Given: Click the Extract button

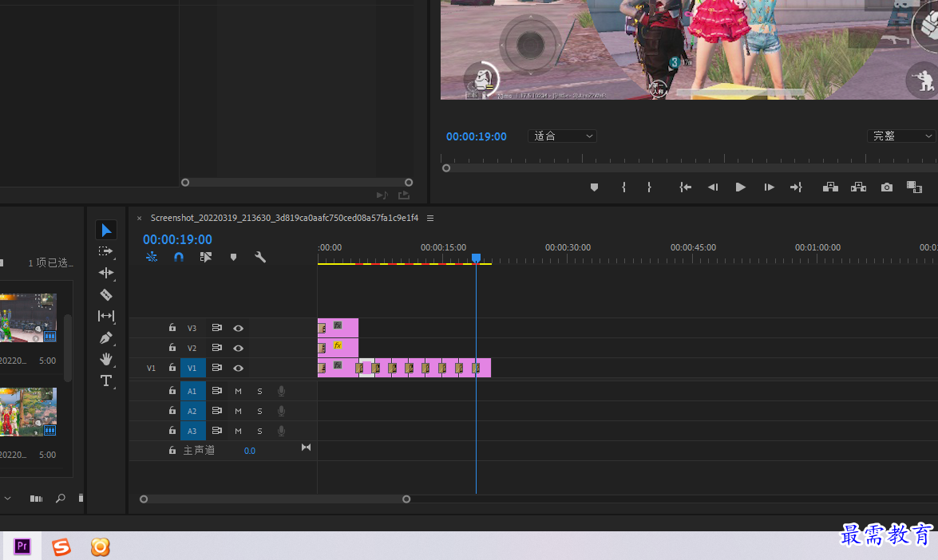Looking at the screenshot, I should point(858,187).
